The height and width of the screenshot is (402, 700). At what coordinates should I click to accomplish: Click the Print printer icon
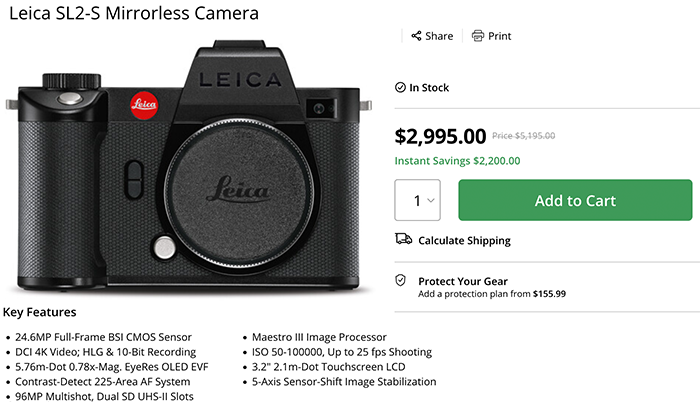click(x=478, y=36)
